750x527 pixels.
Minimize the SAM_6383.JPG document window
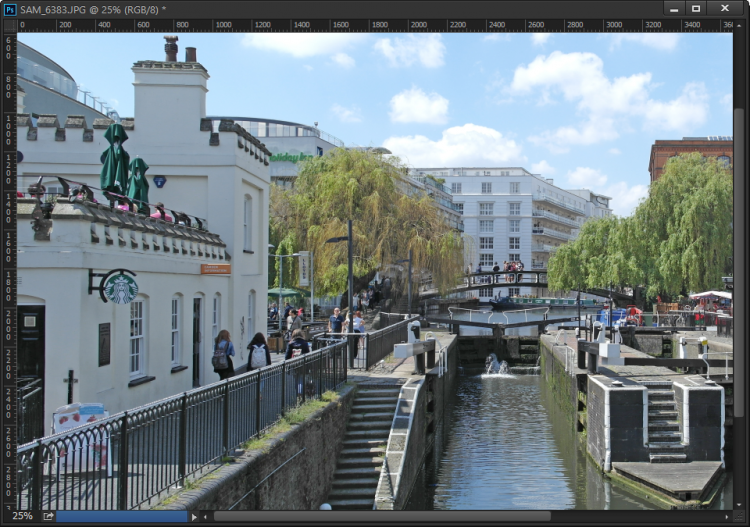pyautogui.click(x=666, y=9)
